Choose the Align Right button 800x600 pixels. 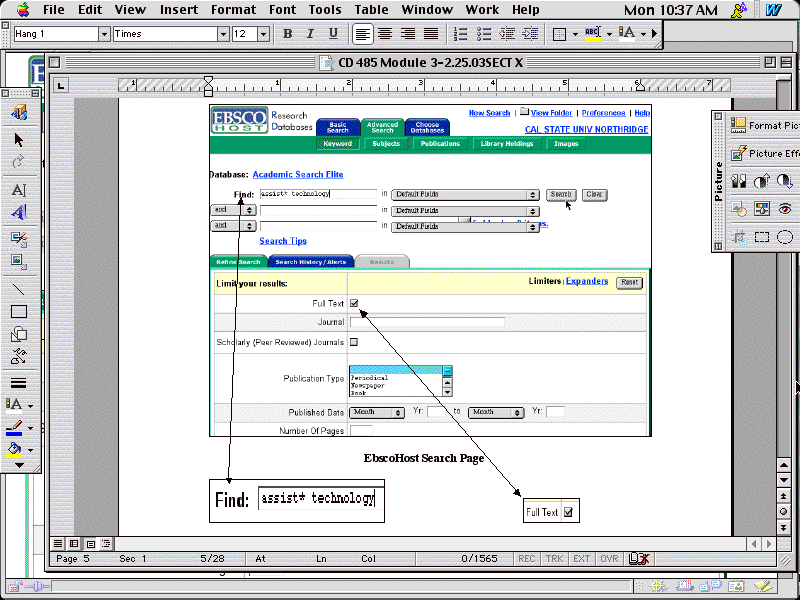tap(408, 34)
